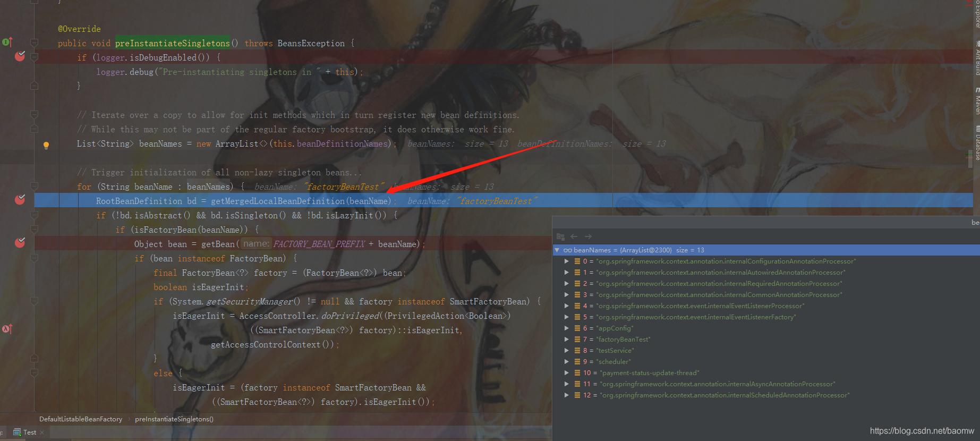Toggle breakpoint on the logger.isDebugEnabled line
The image size is (980, 441).
(20, 56)
